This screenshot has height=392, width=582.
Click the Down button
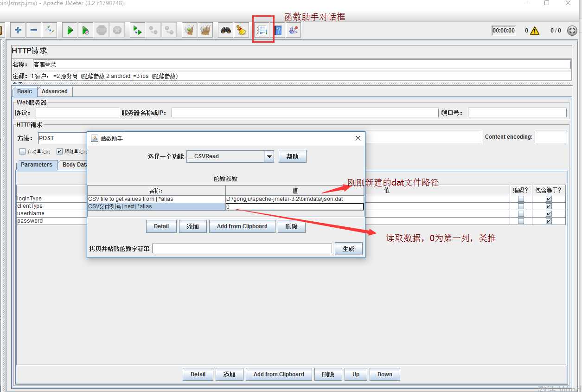coord(384,374)
